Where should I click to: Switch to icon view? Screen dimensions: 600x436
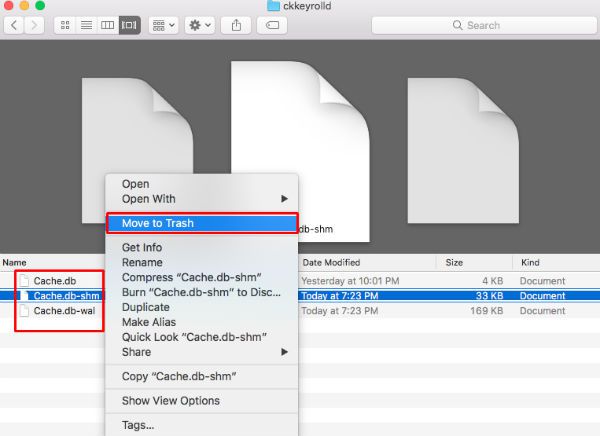click(65, 25)
